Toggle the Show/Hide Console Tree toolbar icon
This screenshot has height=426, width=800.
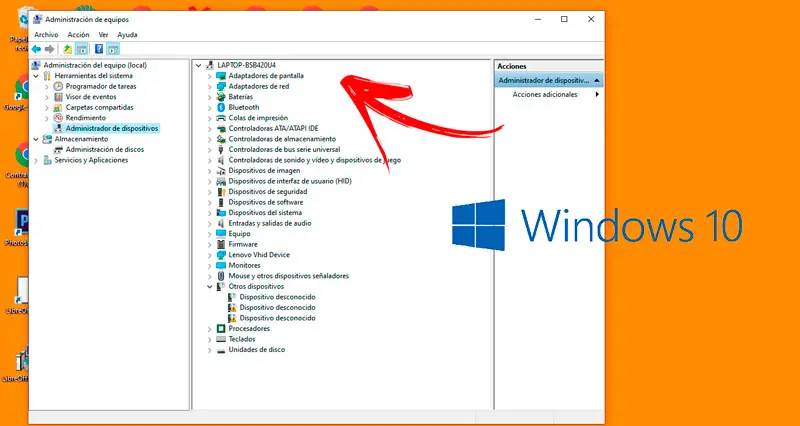81,49
